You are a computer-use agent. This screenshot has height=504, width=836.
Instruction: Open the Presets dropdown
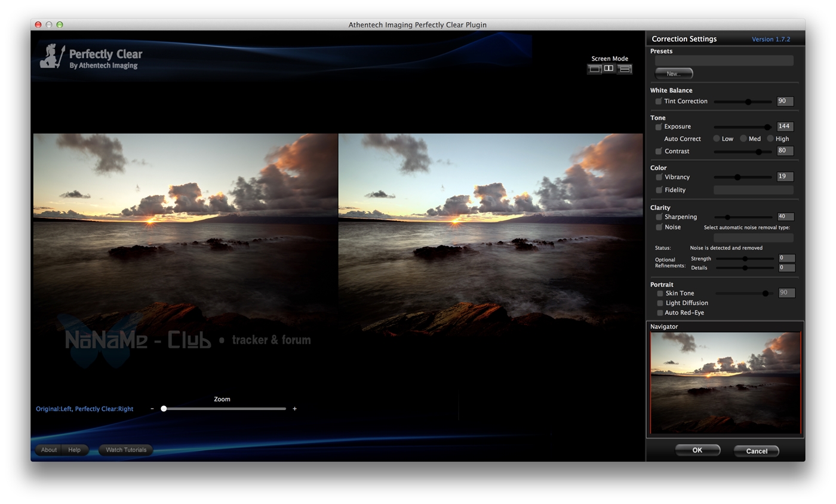tap(724, 60)
